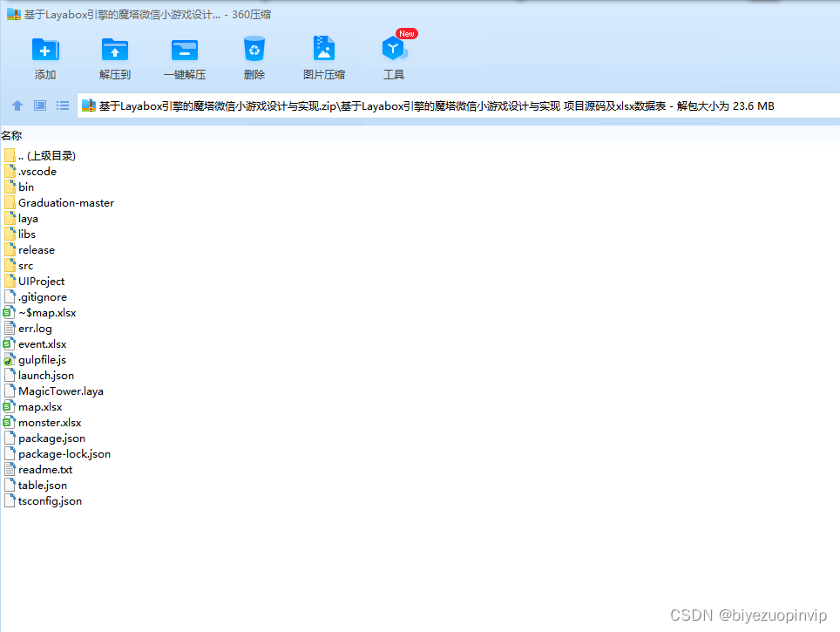840x632 pixels.
Task: Select the MagicTower.laya file icon
Action: (x=10, y=391)
